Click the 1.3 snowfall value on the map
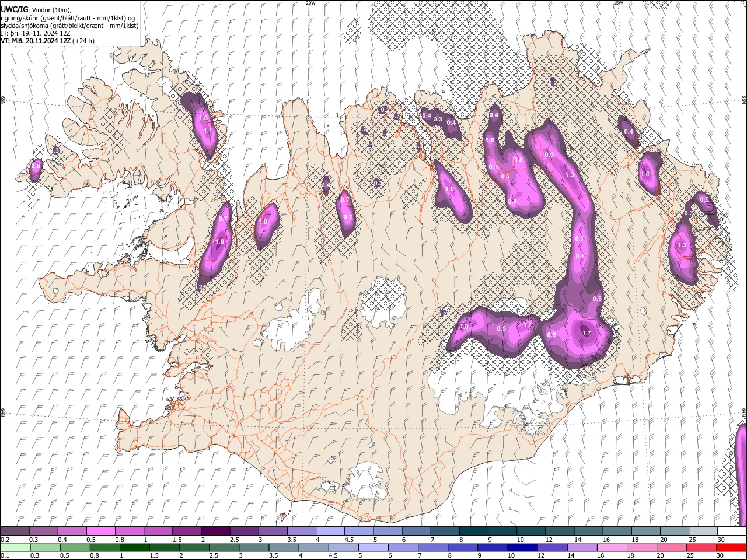The width and height of the screenshot is (747, 560). 570,174
